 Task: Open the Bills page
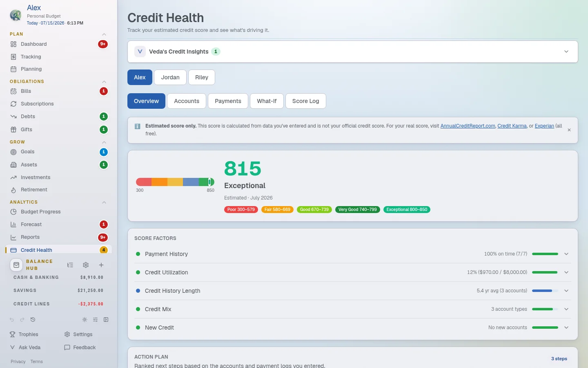(x=58, y=91)
